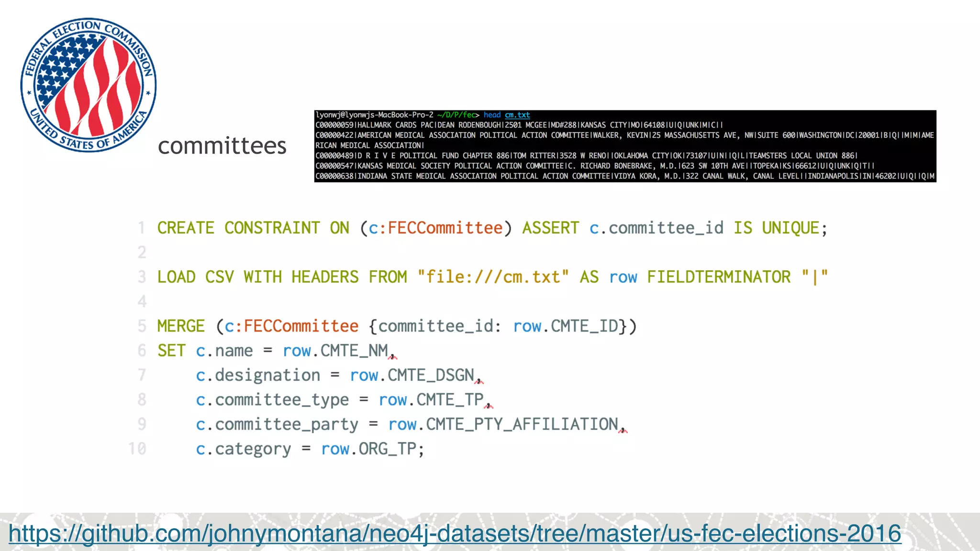Select the 'committees' heading text
This screenshot has width=980, height=551.
pyautogui.click(x=222, y=145)
